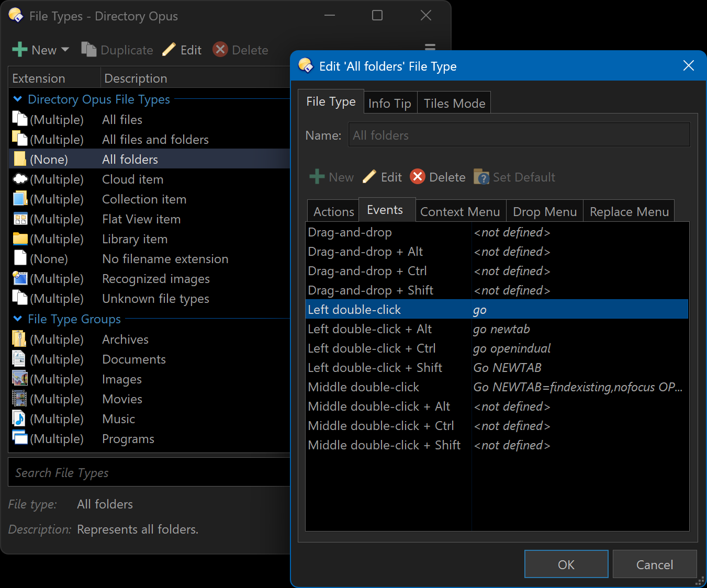The width and height of the screenshot is (707, 588).
Task: Switch to the Actions tab
Action: pyautogui.click(x=333, y=211)
